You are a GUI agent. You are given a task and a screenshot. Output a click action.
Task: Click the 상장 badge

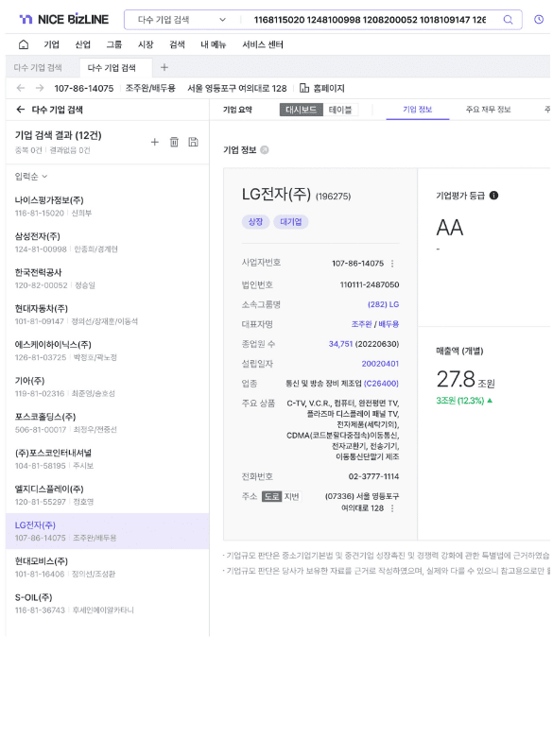[x=255, y=222]
